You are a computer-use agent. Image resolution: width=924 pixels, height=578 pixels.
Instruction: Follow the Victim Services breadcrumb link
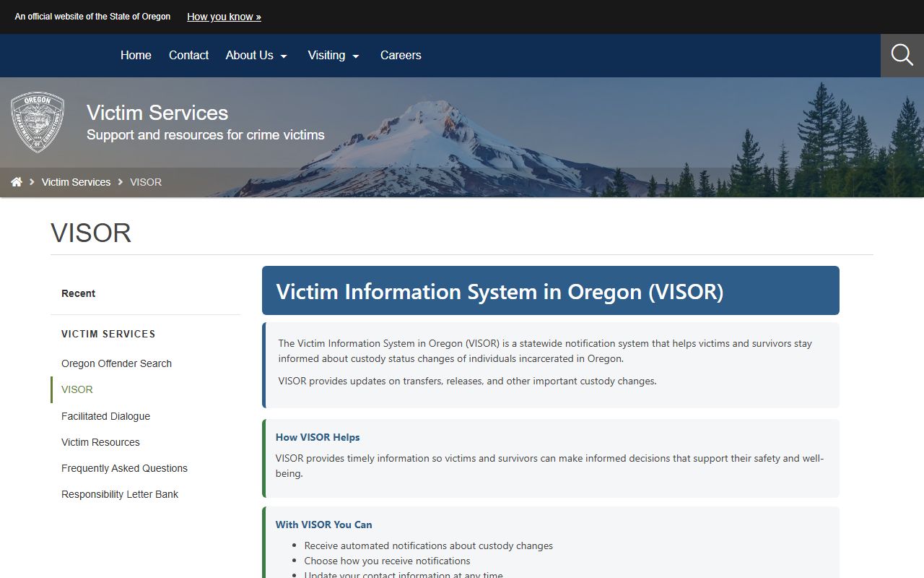click(76, 182)
